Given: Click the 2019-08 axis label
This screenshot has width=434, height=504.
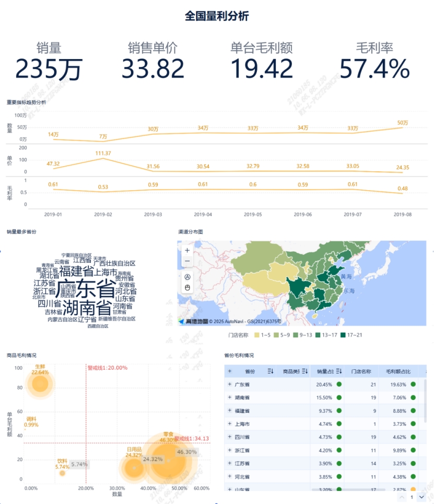Looking at the screenshot, I should pos(403,214).
